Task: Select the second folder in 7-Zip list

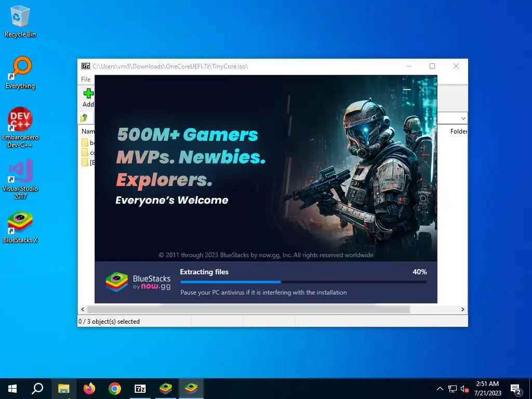Action: [88, 153]
